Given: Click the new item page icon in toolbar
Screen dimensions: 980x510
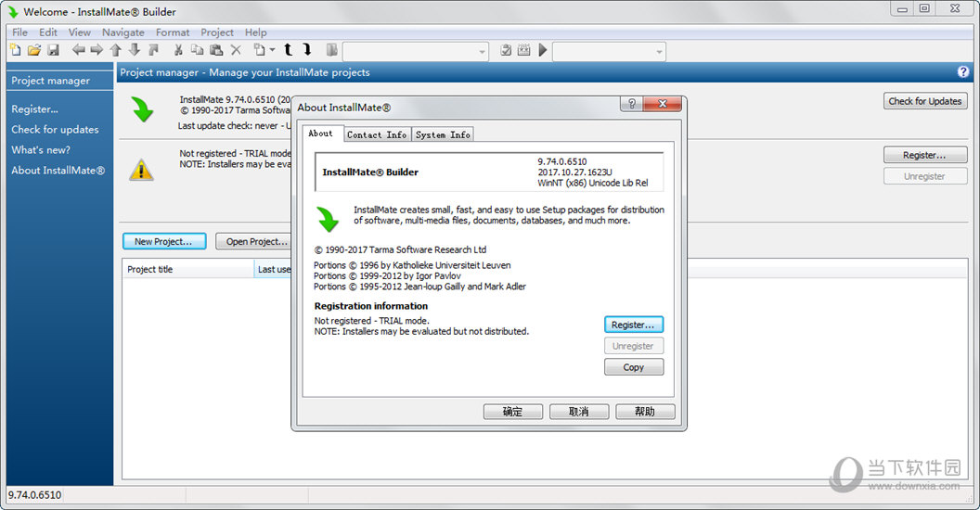Looking at the screenshot, I should point(259,50).
